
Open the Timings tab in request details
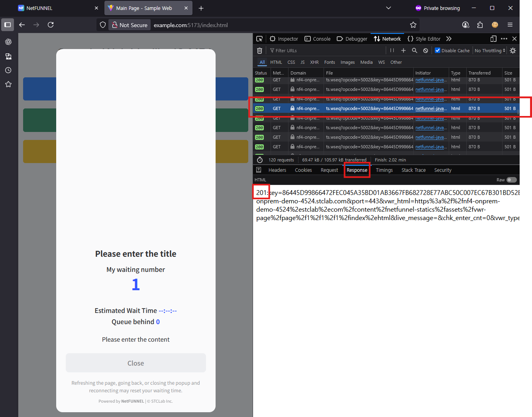click(384, 170)
